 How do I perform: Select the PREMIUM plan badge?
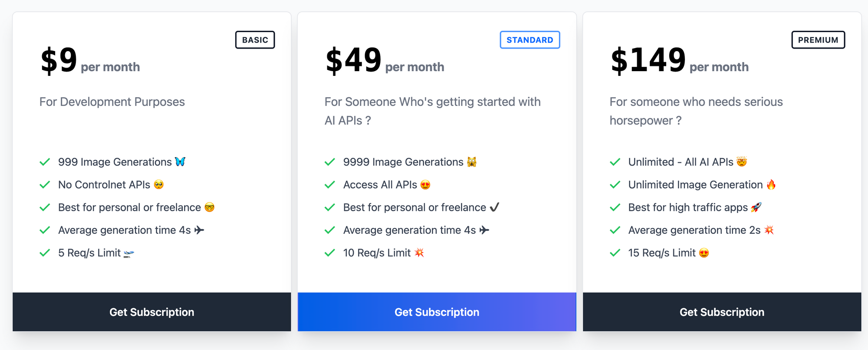click(818, 40)
